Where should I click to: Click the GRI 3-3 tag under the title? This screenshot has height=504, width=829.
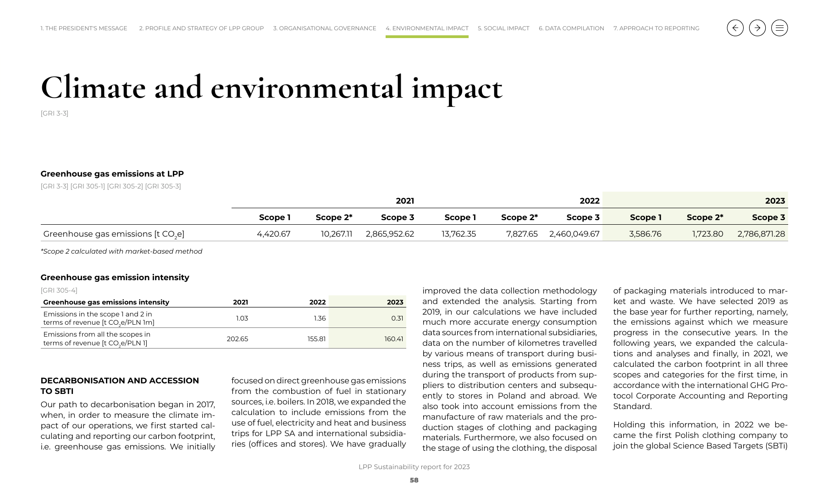[54, 113]
